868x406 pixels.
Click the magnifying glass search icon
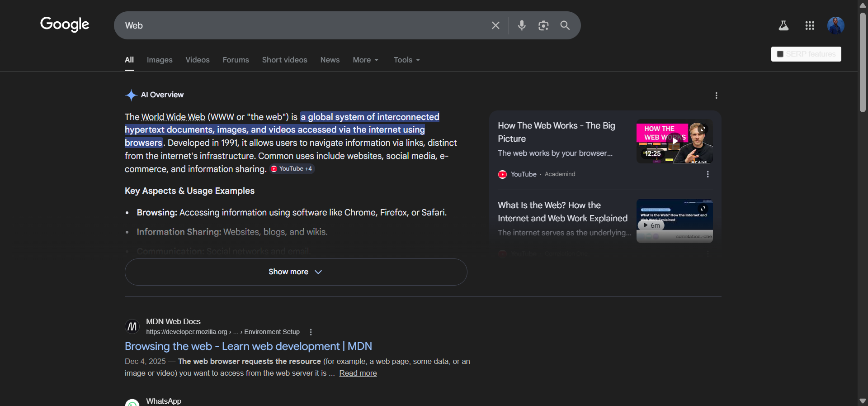tap(565, 25)
